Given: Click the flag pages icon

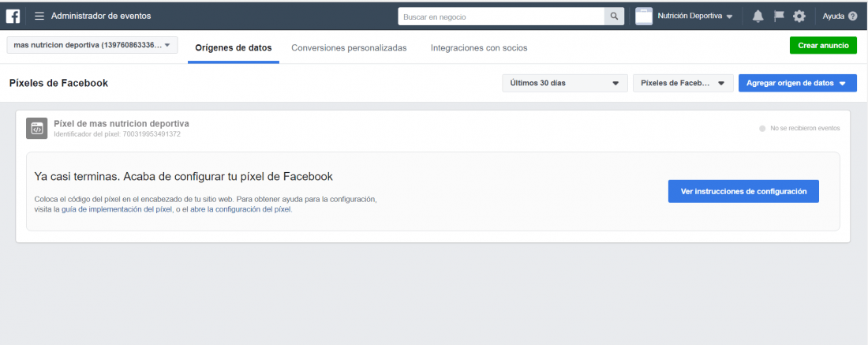Looking at the screenshot, I should [779, 16].
